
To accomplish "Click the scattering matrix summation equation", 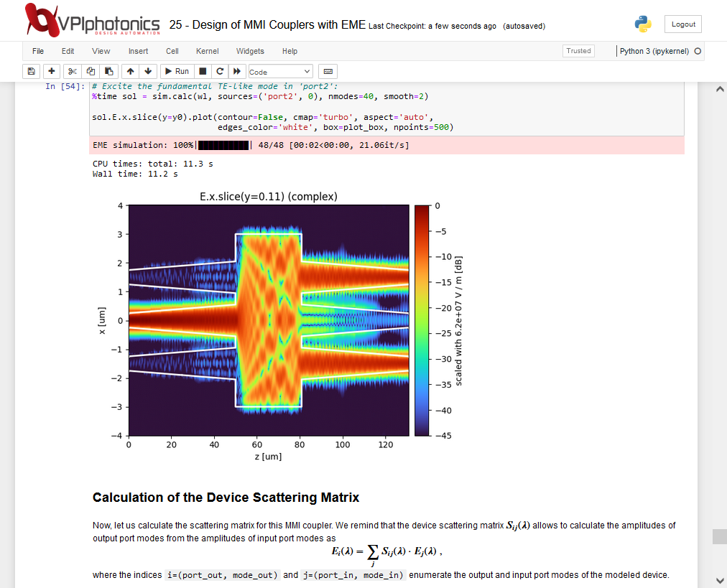I will pyautogui.click(x=386, y=554).
